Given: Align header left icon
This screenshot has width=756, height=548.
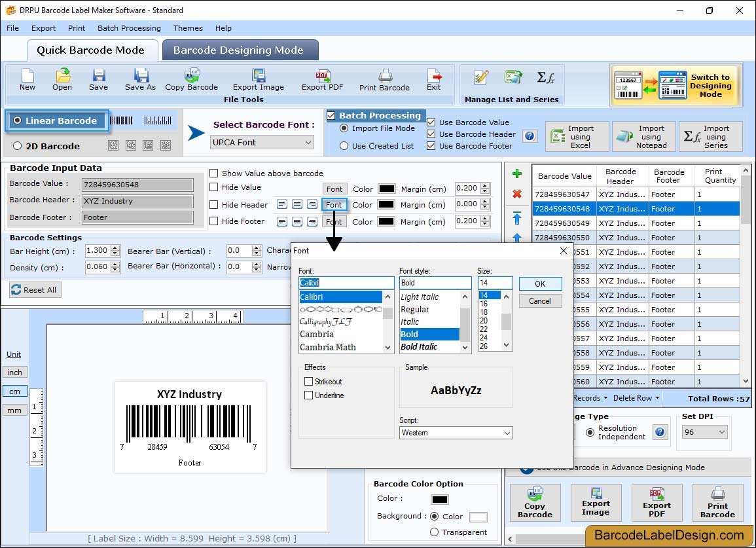Looking at the screenshot, I should click(282, 204).
